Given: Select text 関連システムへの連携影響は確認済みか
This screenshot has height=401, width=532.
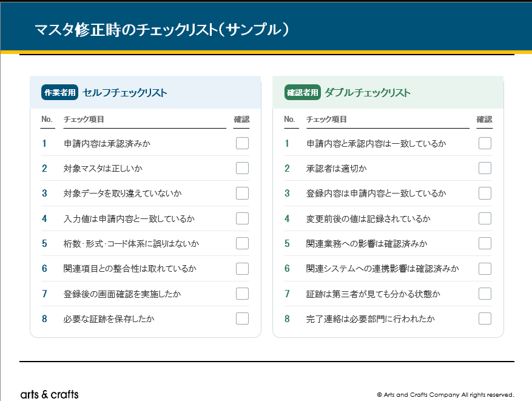Looking at the screenshot, I should pyautogui.click(x=383, y=269).
